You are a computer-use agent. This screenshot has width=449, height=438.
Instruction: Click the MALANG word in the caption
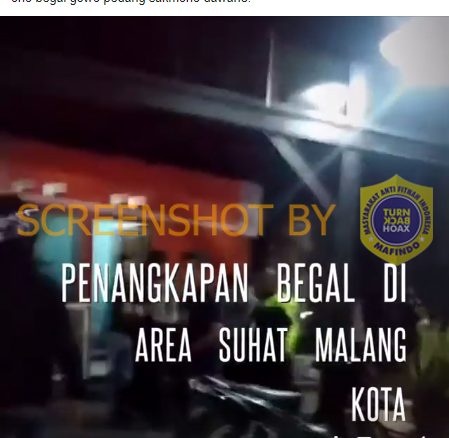click(x=361, y=345)
